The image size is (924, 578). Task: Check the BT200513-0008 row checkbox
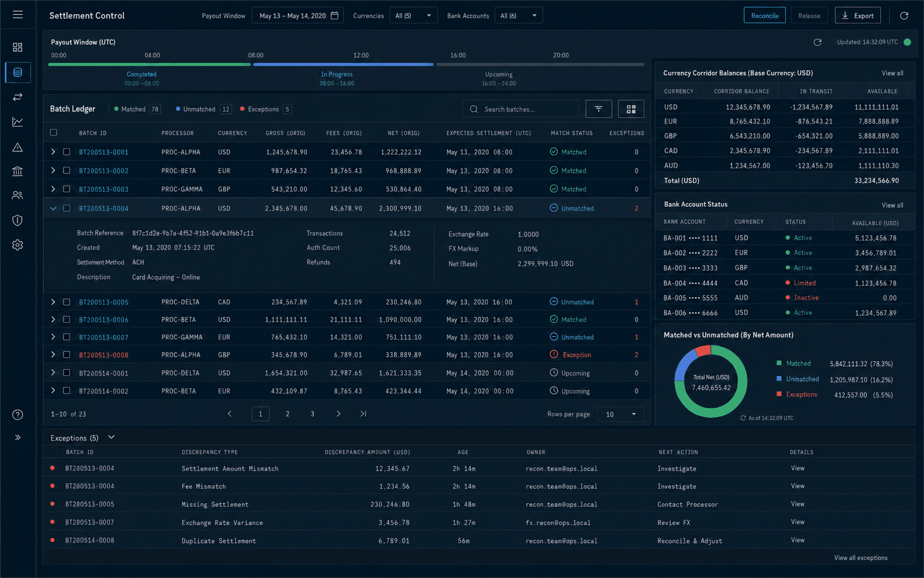(x=66, y=354)
